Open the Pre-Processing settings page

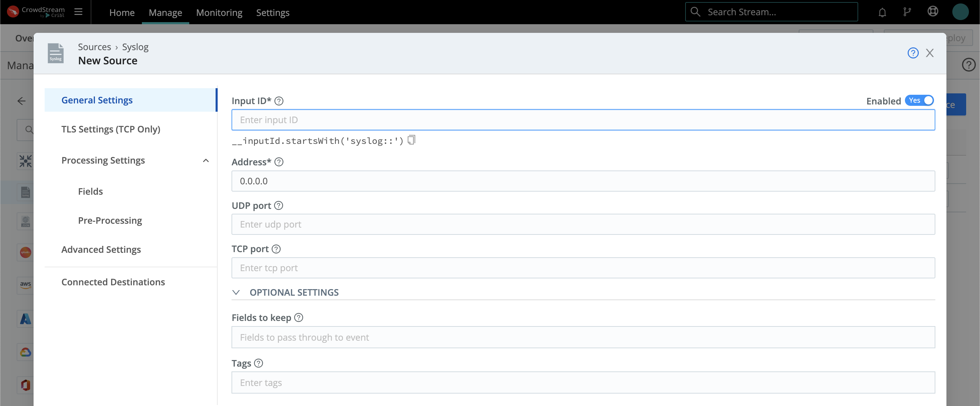(x=110, y=220)
